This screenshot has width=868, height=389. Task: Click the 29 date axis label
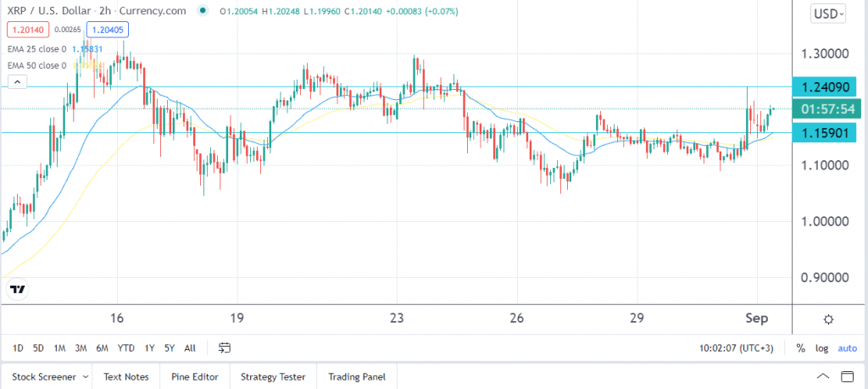(637, 319)
